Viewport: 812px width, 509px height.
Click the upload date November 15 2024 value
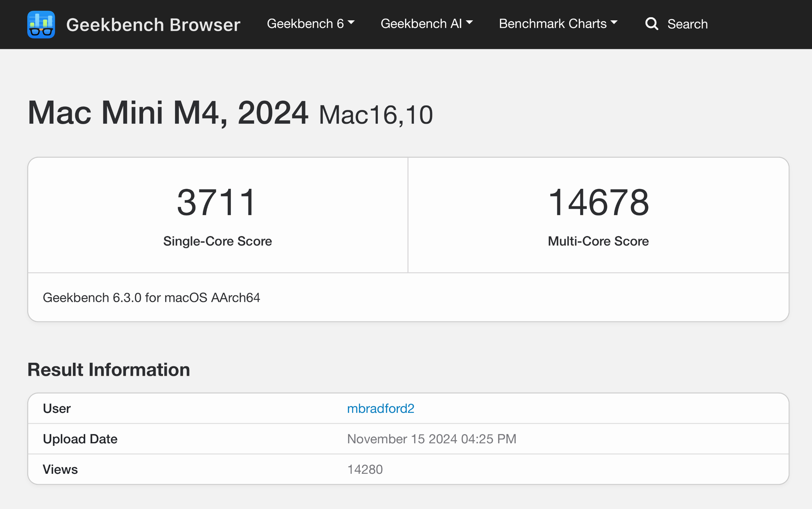[432, 439]
